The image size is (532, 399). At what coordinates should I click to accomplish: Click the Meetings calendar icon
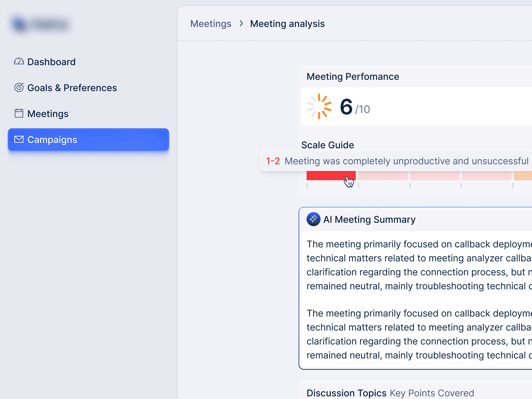pyautogui.click(x=19, y=113)
